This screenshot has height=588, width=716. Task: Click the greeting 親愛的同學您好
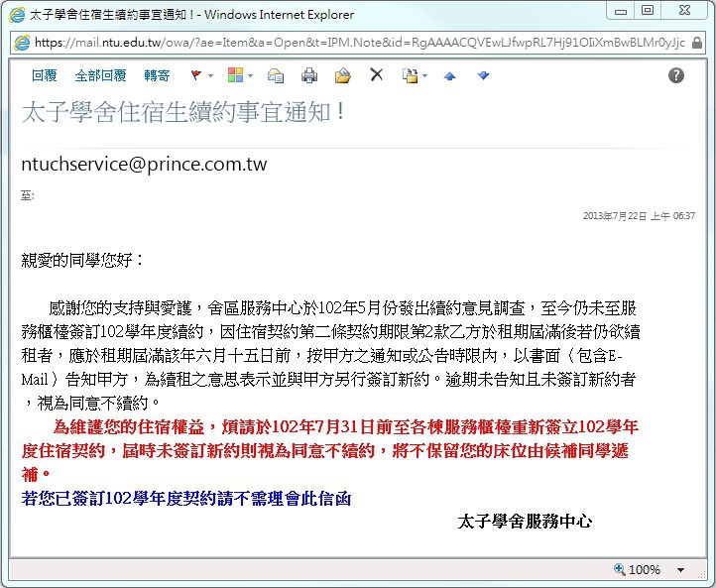point(82,260)
